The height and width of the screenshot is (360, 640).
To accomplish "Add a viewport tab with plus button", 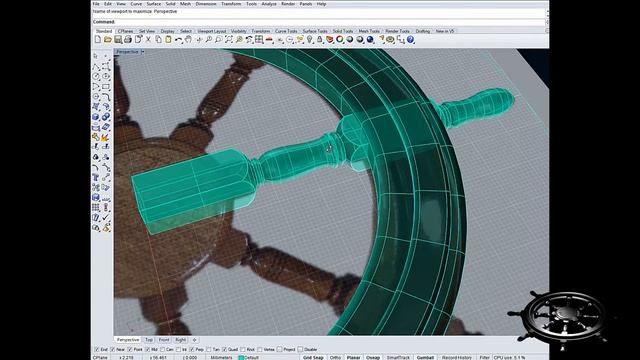I will pos(195,340).
